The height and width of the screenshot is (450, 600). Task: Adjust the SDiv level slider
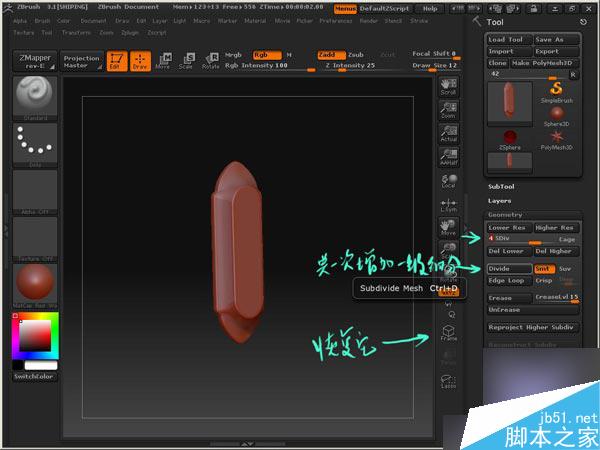point(521,240)
